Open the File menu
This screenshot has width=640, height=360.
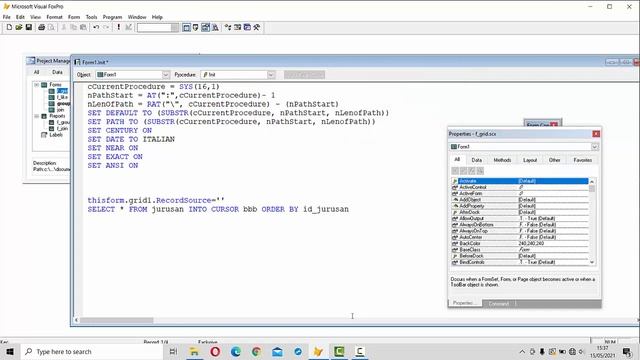(x=7, y=17)
